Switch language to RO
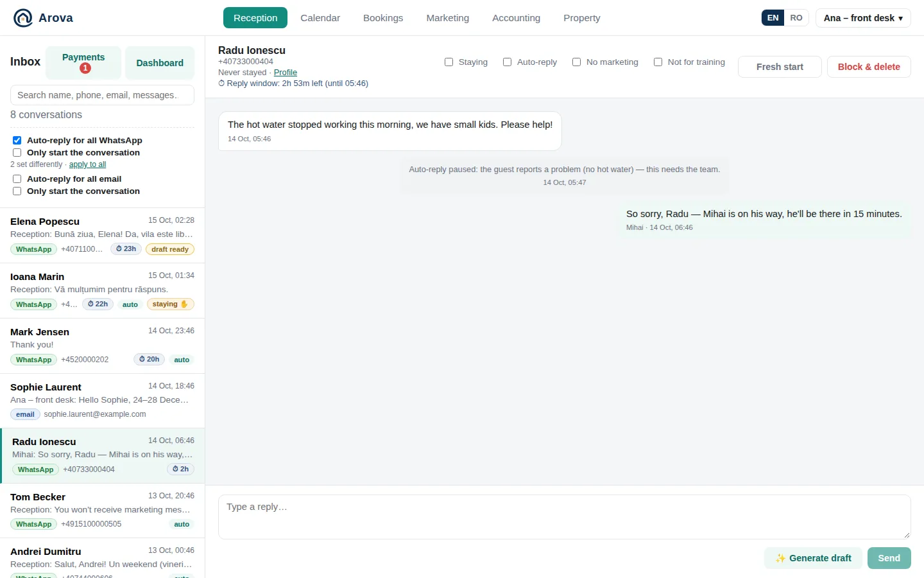 click(x=796, y=18)
